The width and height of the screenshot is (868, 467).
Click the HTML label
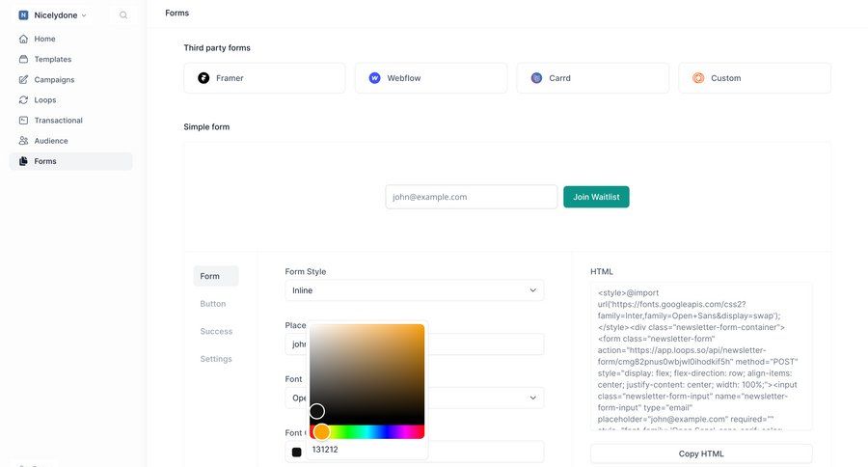[x=602, y=271]
